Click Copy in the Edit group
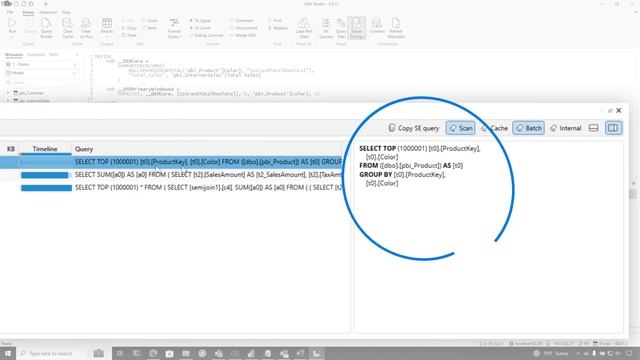Screen dimensions: 640x360 (129, 28)
